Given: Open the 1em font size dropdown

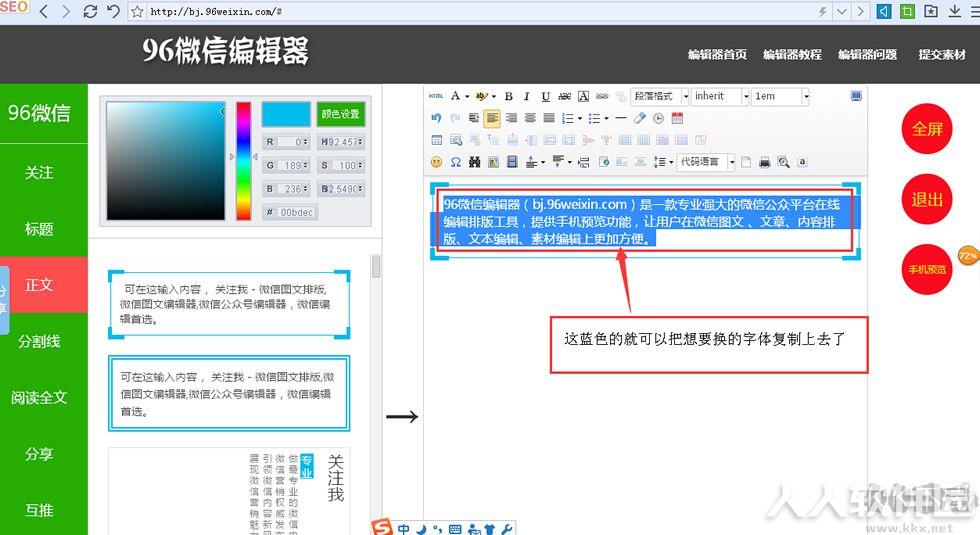Looking at the screenshot, I should 780,96.
